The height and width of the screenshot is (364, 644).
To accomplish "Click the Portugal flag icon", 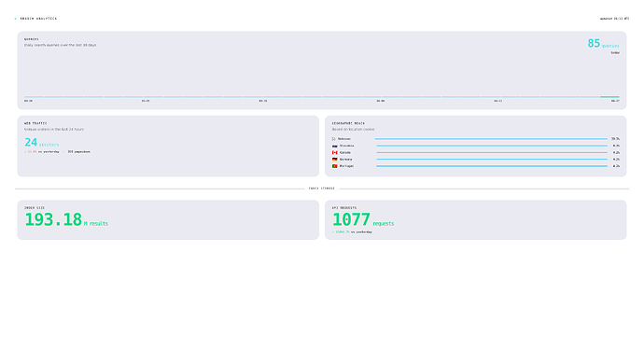I will [x=335, y=166].
